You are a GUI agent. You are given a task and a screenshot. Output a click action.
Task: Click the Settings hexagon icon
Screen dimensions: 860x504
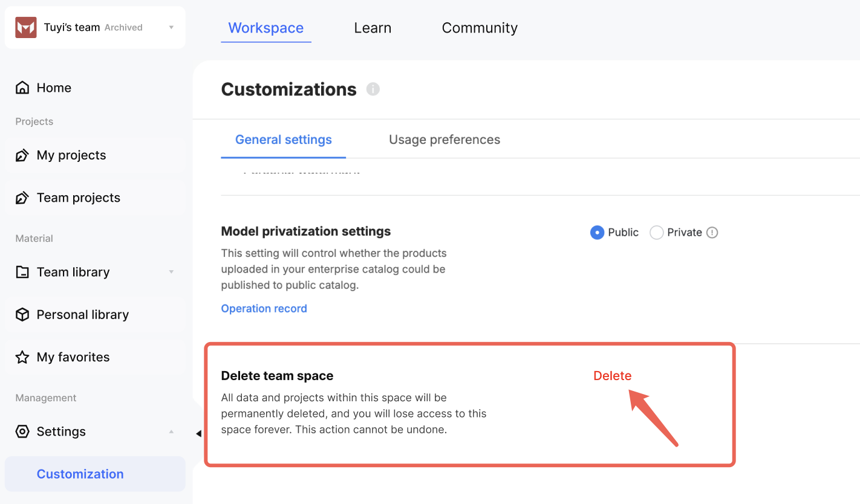[x=22, y=431]
